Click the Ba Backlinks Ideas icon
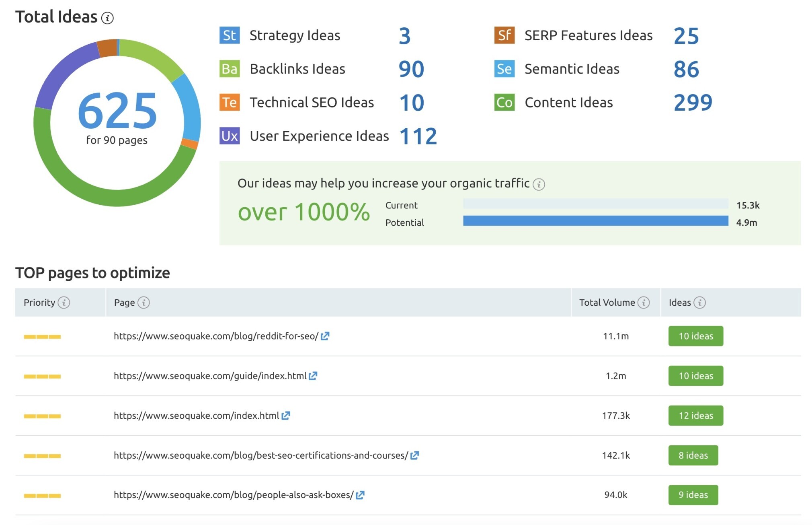The image size is (812, 525). pos(230,69)
